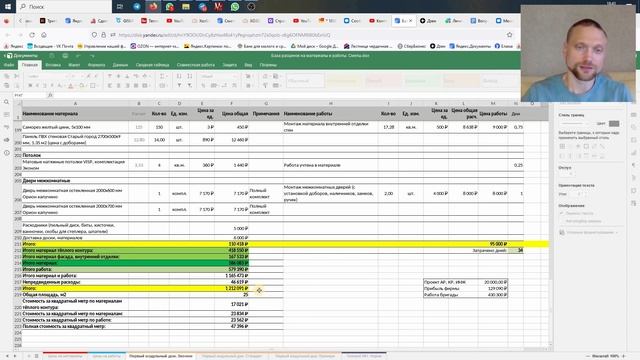Toggle wrap text in the alignment group
Viewport: 640px width, 360px height.
click(x=136, y=76)
